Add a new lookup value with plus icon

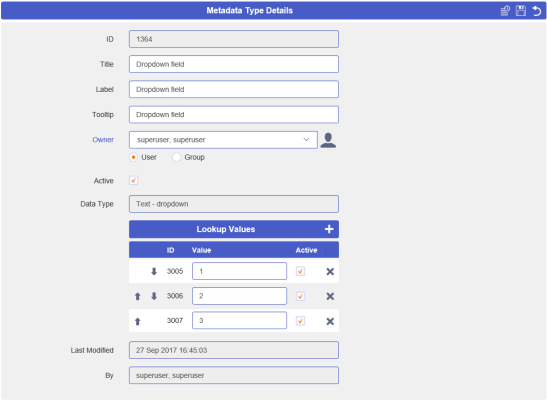pyautogui.click(x=329, y=229)
